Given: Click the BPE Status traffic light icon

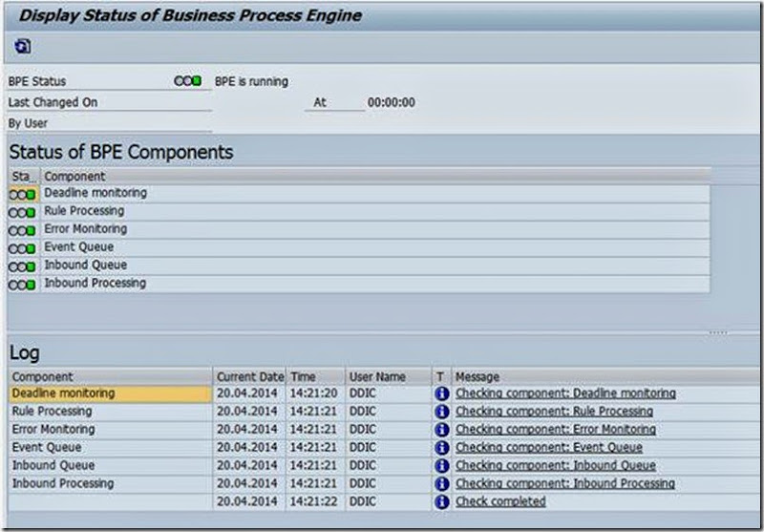Looking at the screenshot, I should pyautogui.click(x=187, y=81).
